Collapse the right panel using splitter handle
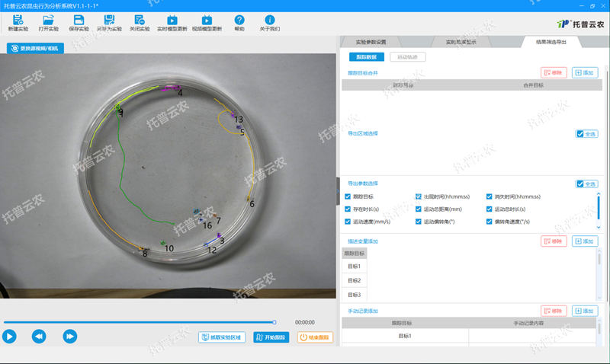The width and height of the screenshot is (610, 364). tap(339, 181)
